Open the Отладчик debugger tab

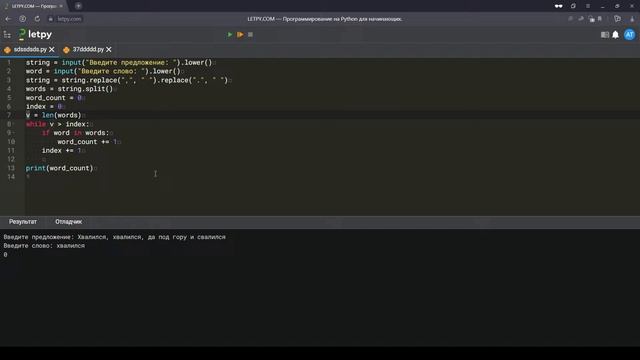69,222
